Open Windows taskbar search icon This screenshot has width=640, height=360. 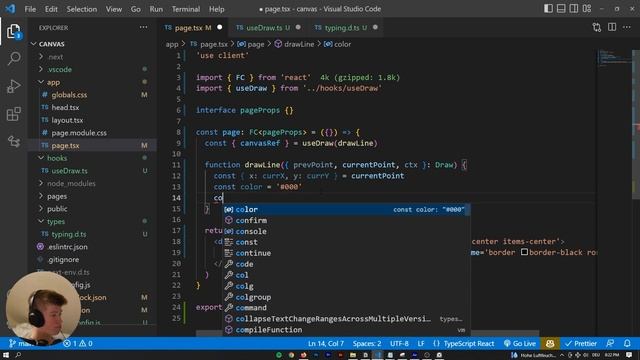pyautogui.click(x=18, y=355)
